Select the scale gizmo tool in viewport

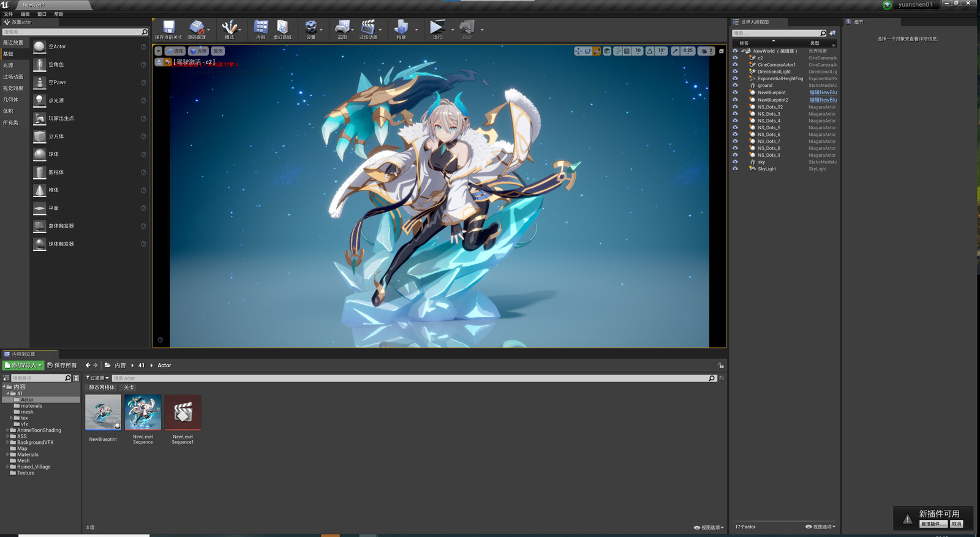click(x=596, y=51)
